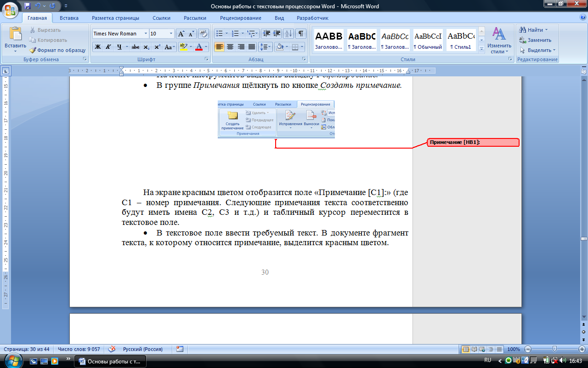Click Заменить replace button
Image resolution: width=588 pixels, height=368 pixels.
click(535, 40)
